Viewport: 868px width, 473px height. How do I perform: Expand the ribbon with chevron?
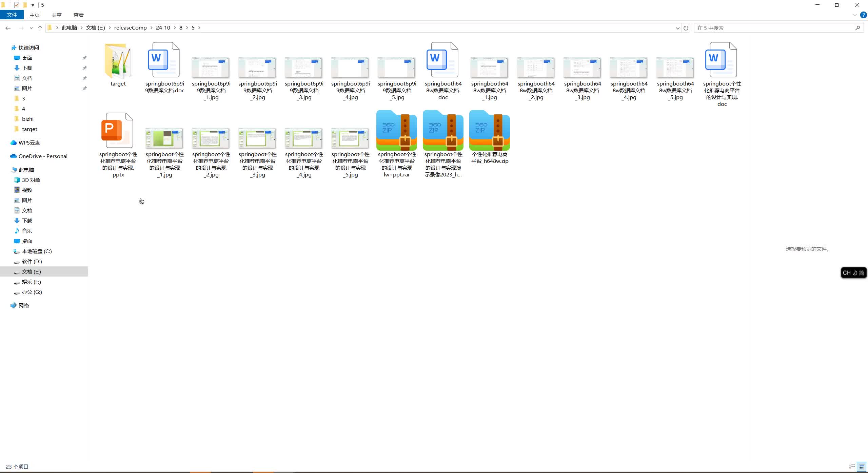(x=854, y=15)
